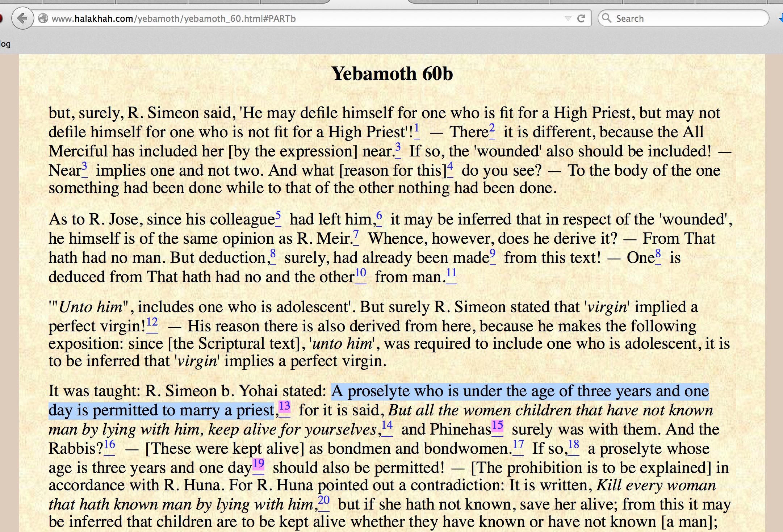Open footnote 17 after 'bondwomen'

coord(518,445)
